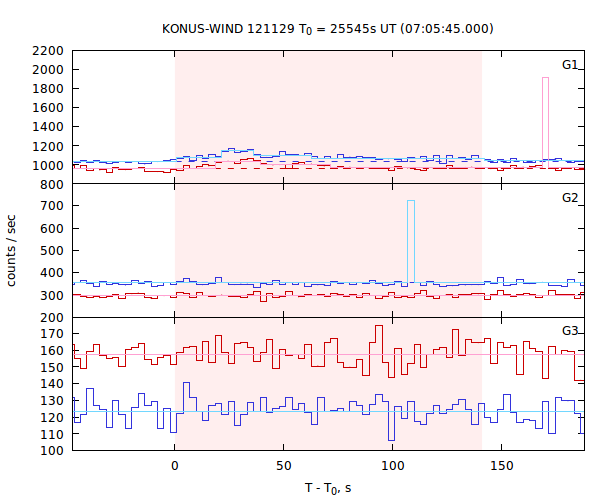This screenshot has height=500, width=600.
Task: Click the cyan spike in the G2 panel
Action: (411, 241)
